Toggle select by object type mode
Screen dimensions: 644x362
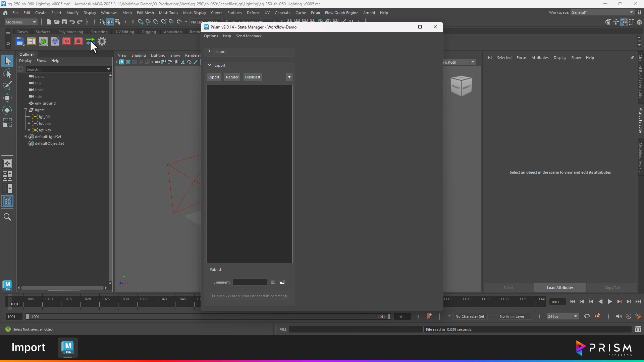[x=110, y=22]
